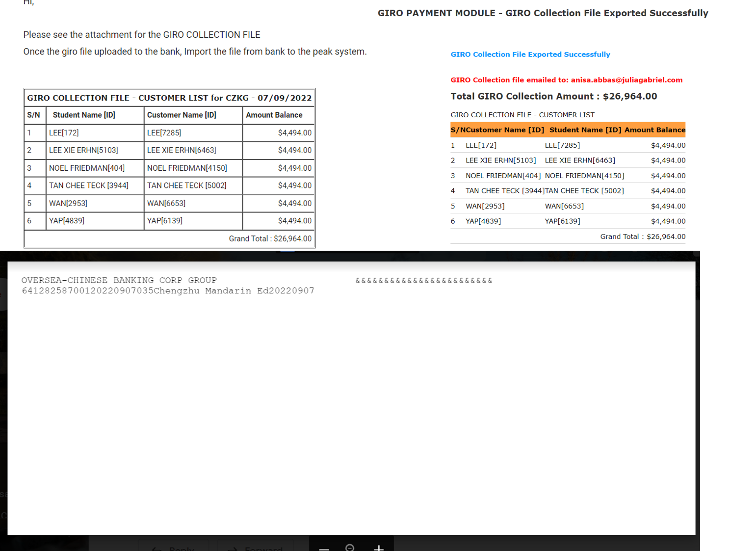Click the Chengzhu Mandarin record line in preview

click(168, 291)
